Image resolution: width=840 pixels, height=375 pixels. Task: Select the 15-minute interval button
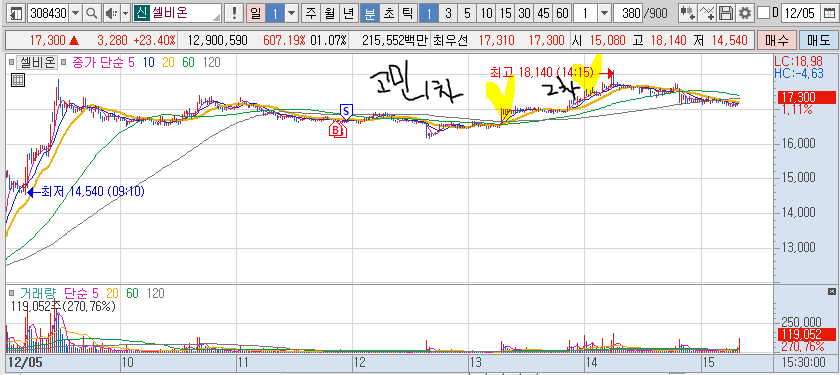[x=505, y=13]
